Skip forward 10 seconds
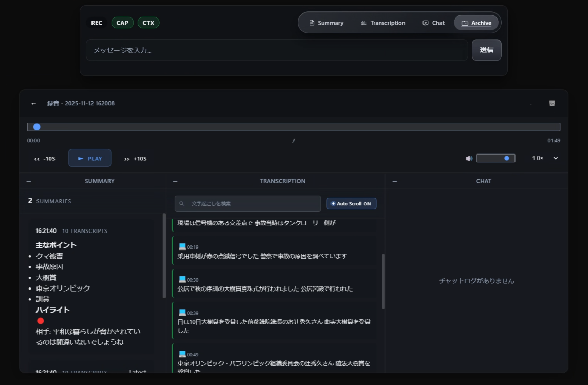 [x=135, y=159]
